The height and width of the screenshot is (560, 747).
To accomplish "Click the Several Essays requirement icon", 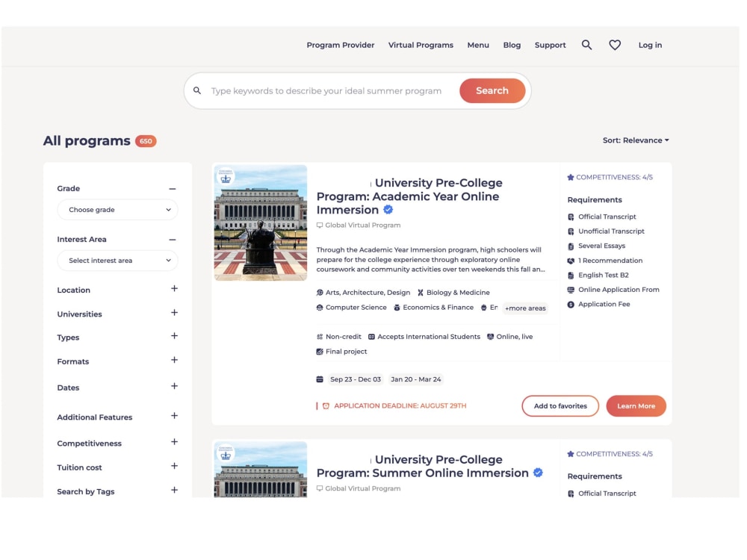I will [571, 246].
